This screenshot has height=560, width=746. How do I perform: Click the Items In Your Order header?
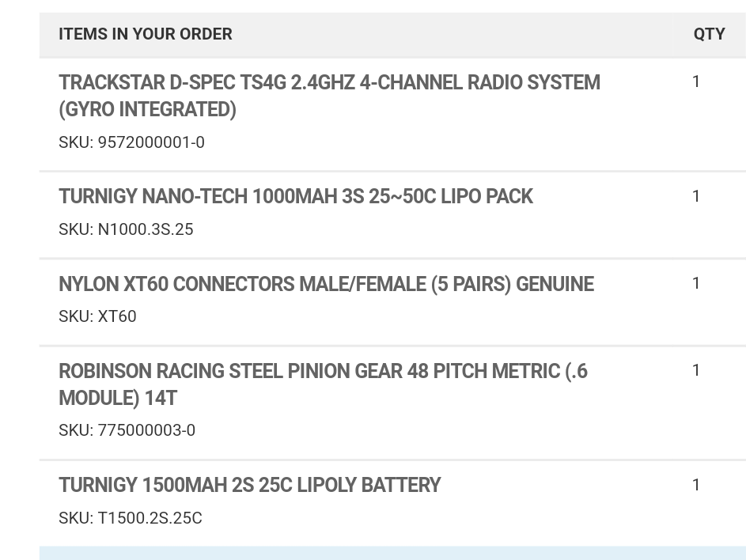pos(146,34)
